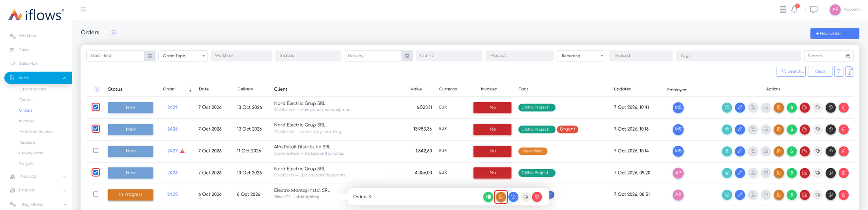
Task: View order 2429 with the eye icon
Action: [x=727, y=107]
